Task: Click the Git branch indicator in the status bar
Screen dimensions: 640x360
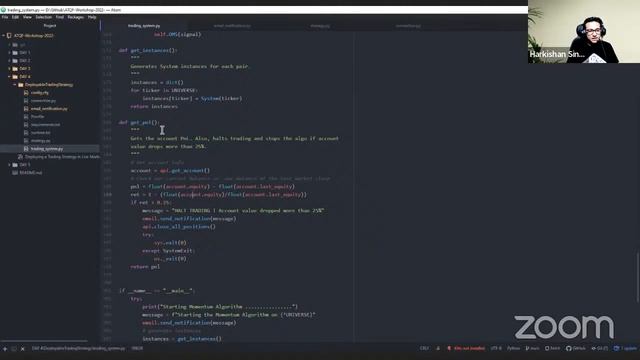Action: (x=532, y=349)
